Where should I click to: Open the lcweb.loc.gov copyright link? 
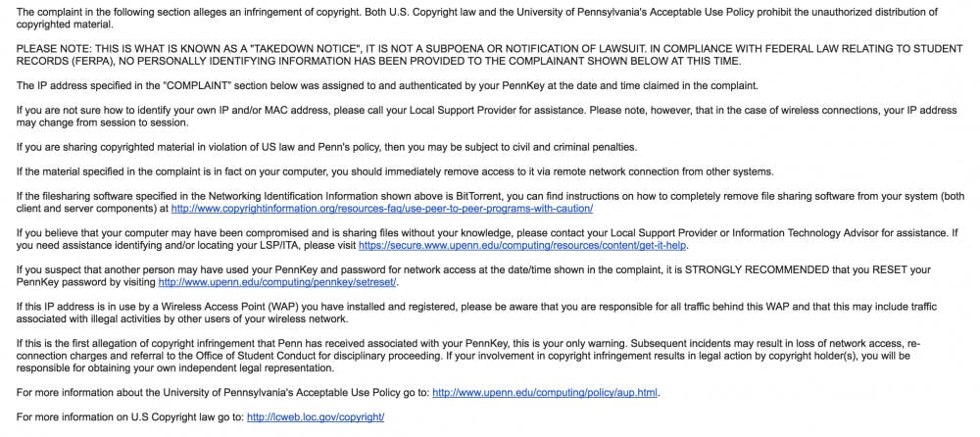316,416
